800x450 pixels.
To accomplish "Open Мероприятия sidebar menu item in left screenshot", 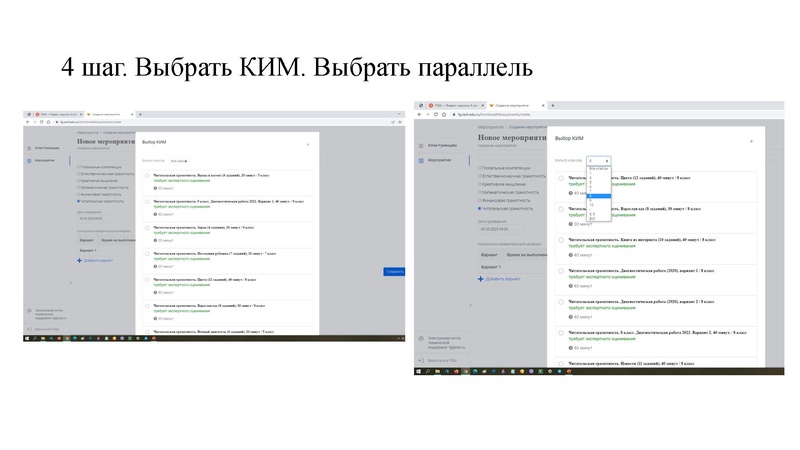I will click(46, 160).
